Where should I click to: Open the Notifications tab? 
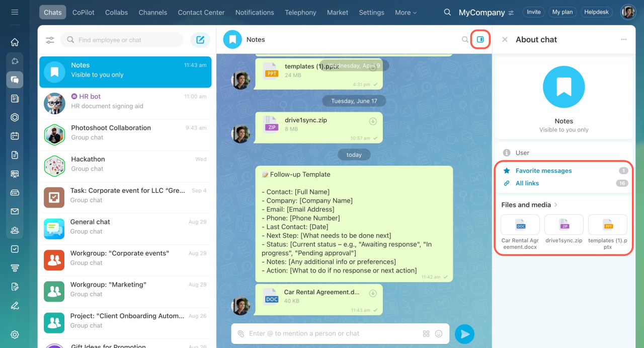pyautogui.click(x=255, y=13)
